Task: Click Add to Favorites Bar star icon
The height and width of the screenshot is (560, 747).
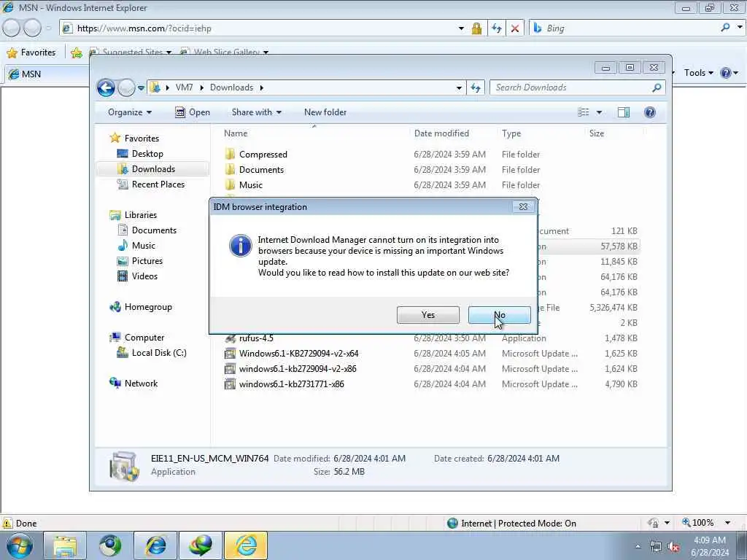Action: pyautogui.click(x=76, y=52)
